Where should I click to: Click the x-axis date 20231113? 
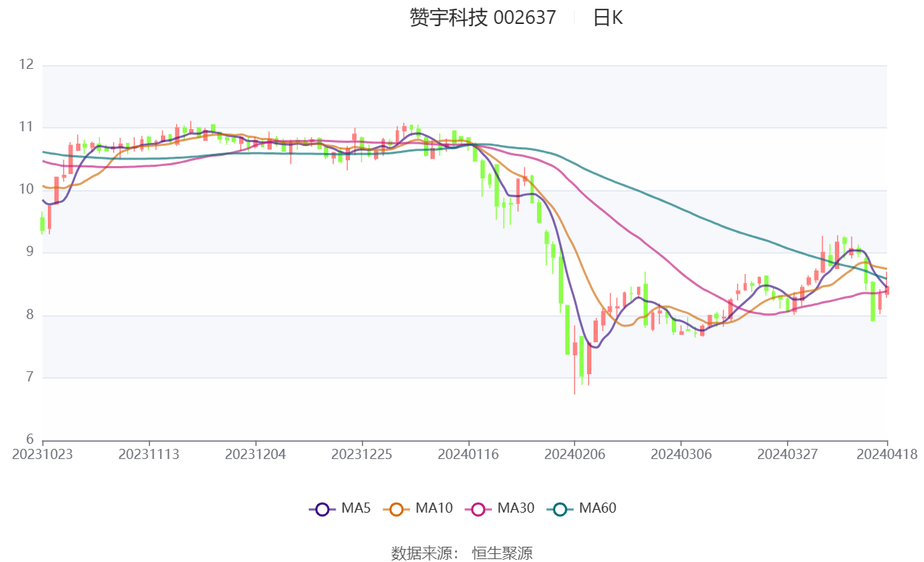tap(149, 454)
